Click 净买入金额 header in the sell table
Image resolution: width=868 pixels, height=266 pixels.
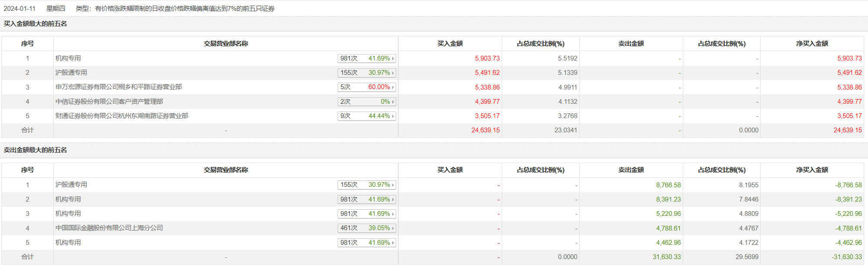pyautogui.click(x=812, y=170)
